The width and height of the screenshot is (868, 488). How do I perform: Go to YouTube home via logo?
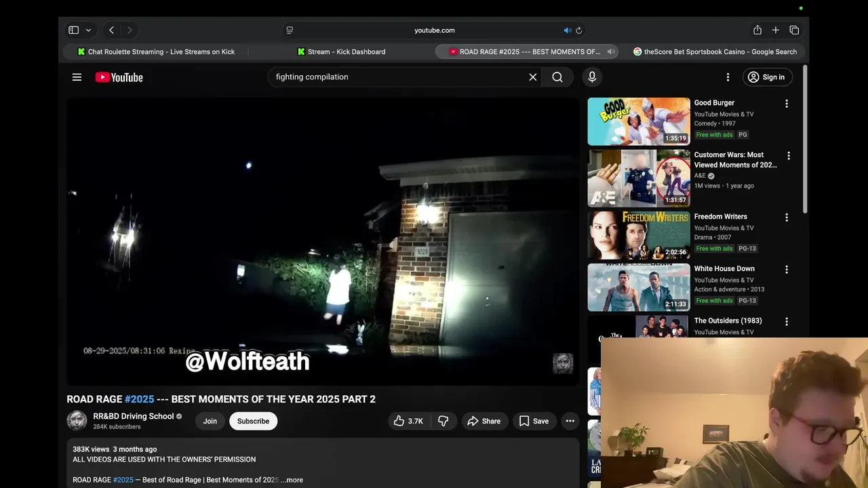pyautogui.click(x=119, y=77)
